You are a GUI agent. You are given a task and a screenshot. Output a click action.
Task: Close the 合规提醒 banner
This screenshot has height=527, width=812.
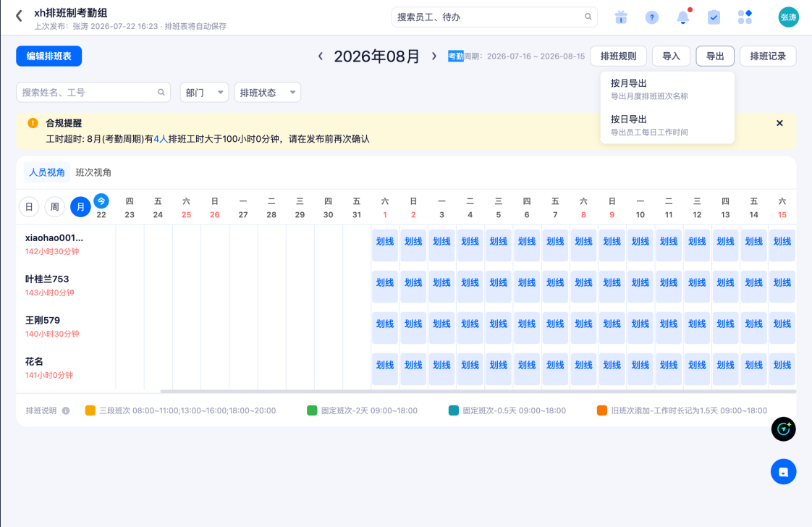779,123
